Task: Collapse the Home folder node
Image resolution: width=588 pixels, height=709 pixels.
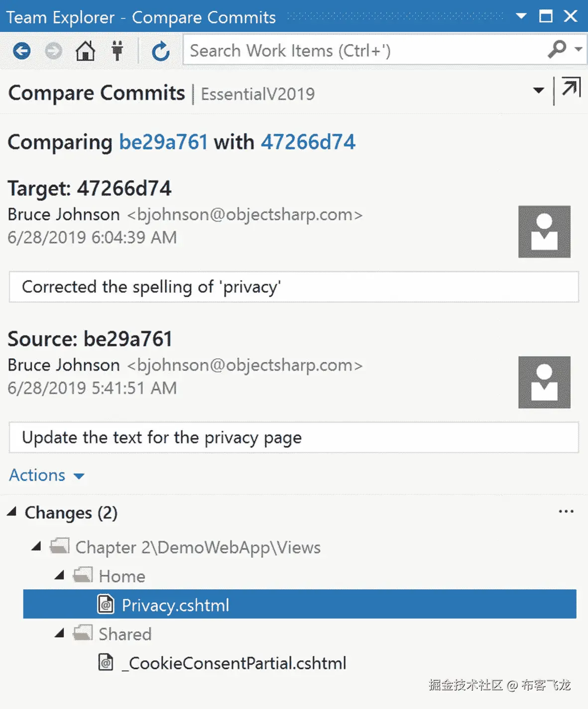Action: click(60, 576)
